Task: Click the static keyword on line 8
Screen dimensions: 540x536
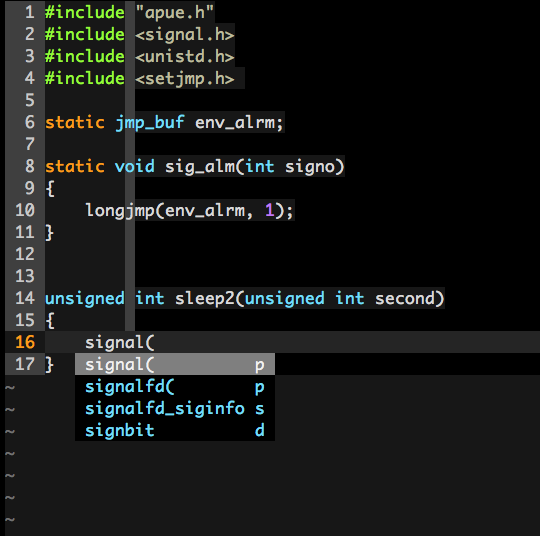Action: (x=75, y=166)
